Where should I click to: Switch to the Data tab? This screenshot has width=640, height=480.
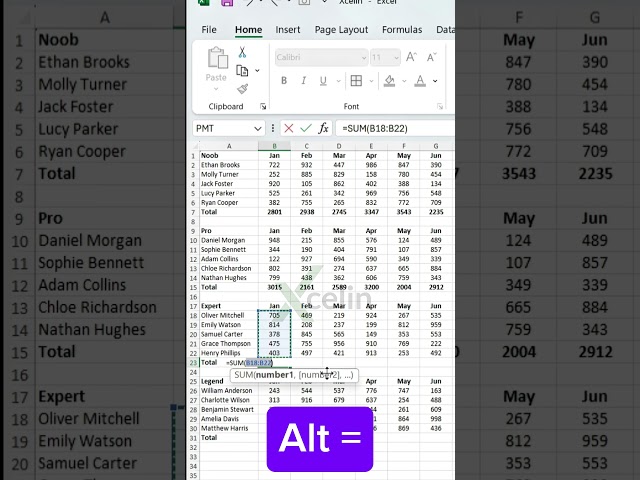pyautogui.click(x=445, y=30)
